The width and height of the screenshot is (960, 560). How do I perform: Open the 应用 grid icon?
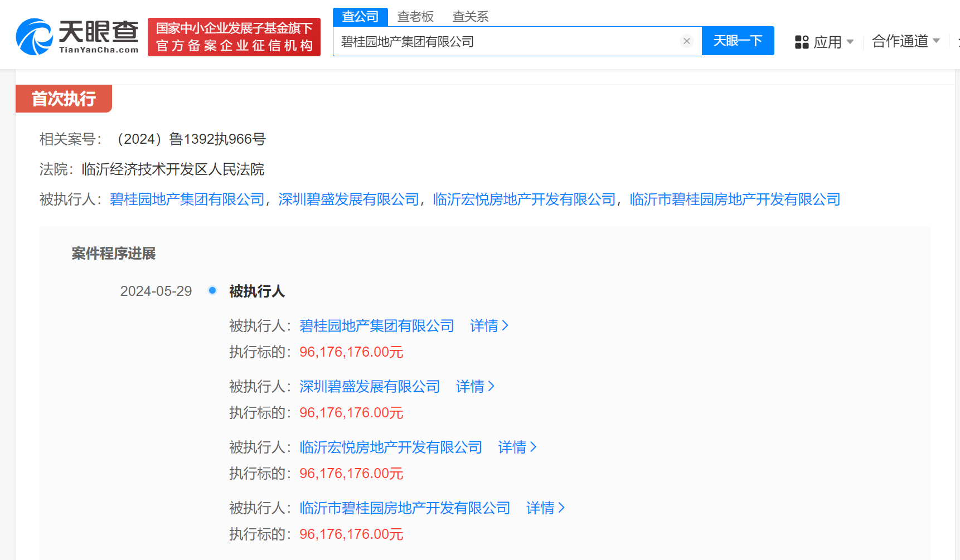pos(802,42)
